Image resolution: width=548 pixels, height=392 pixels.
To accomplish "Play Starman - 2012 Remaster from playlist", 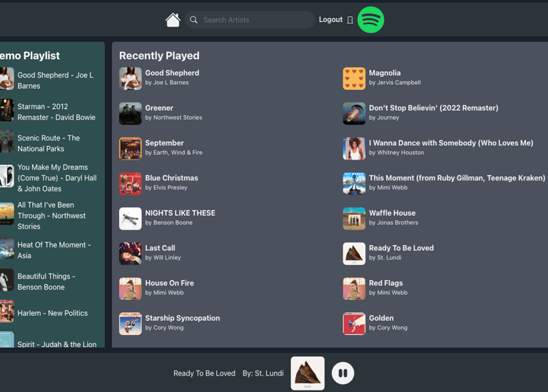I will (56, 112).
